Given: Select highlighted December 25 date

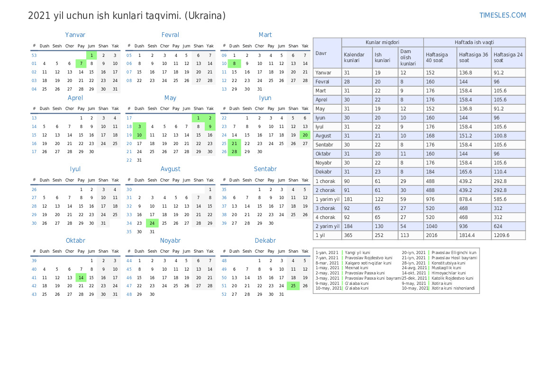Looking at the screenshot, I should (293, 286).
